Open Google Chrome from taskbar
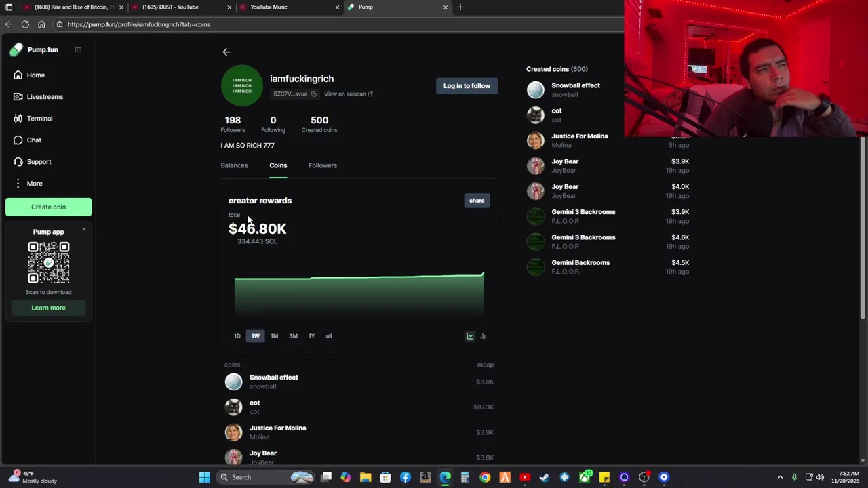This screenshot has width=868, height=488. coord(485,477)
